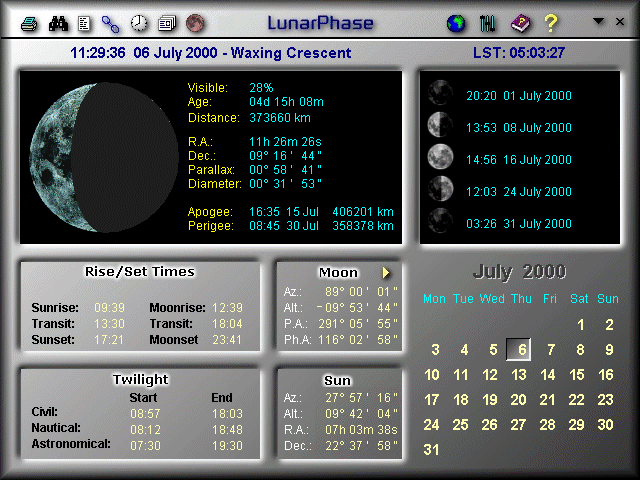Click the 11:29:36 06 July 2000 date header
Viewport: 640px width, 480px height.
coord(210,53)
